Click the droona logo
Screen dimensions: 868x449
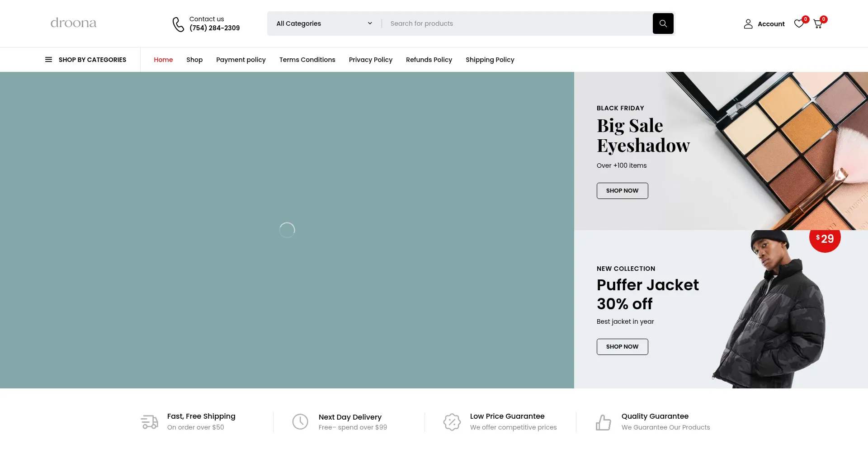click(73, 23)
